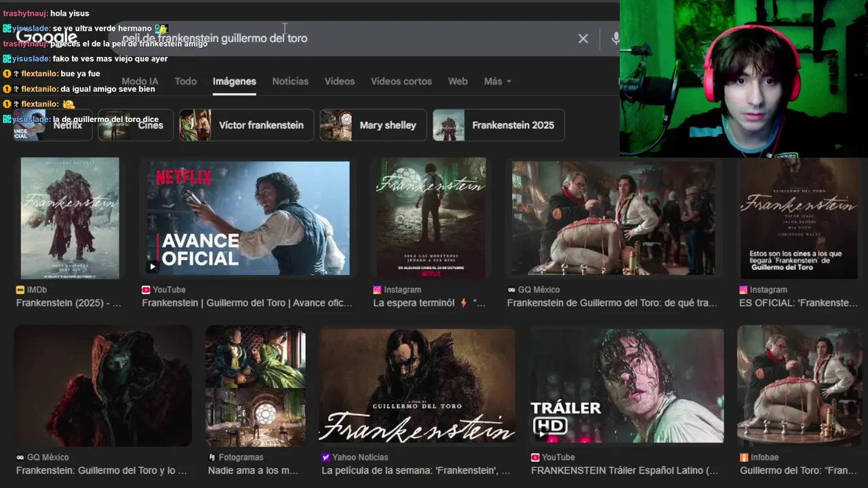Click YouTube icon above Tráiler Español Latino
The width and height of the screenshot is (868, 488).
click(535, 457)
